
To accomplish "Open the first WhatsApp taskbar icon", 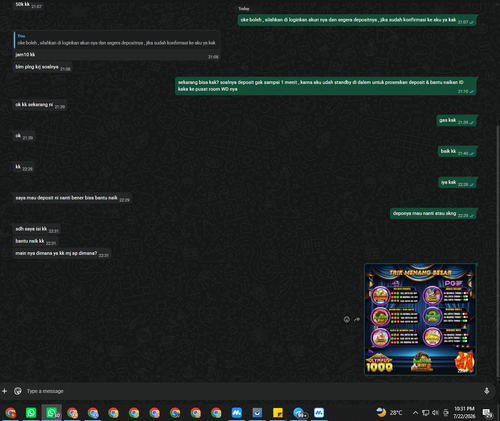I will [31, 413].
